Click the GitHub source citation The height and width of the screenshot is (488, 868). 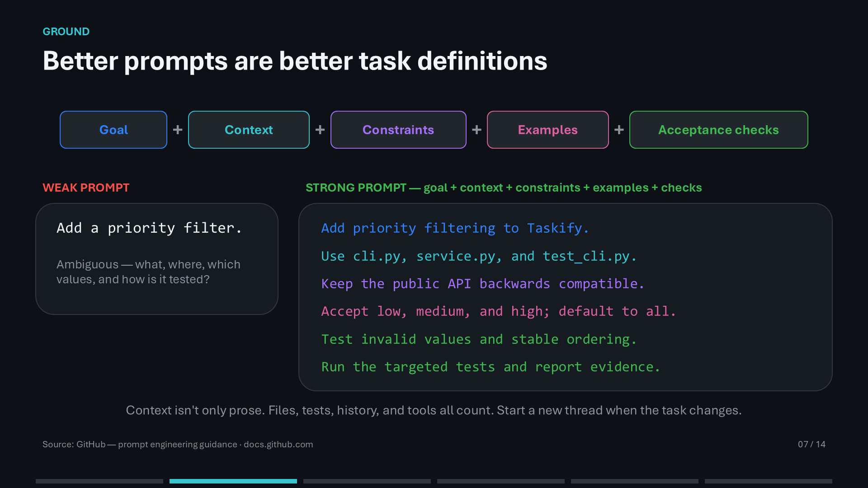(x=178, y=444)
